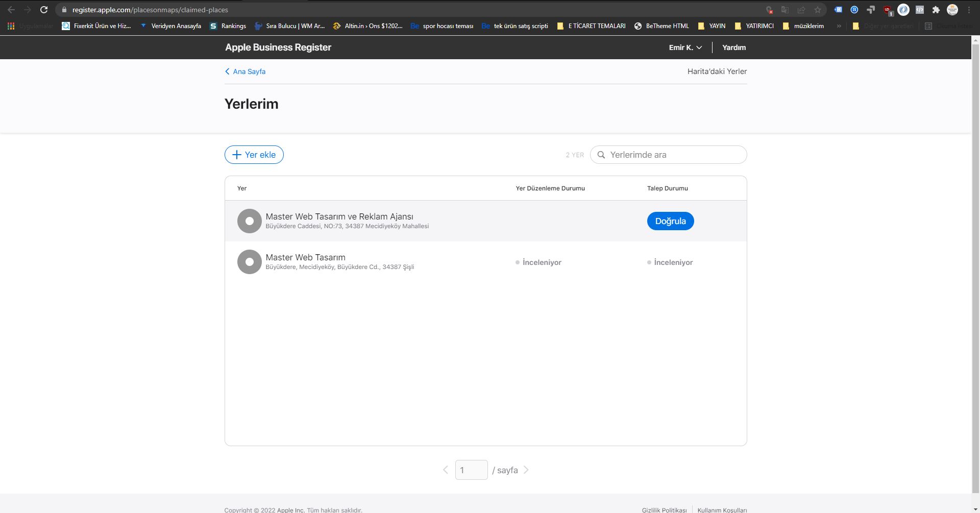The width and height of the screenshot is (980, 513).
Task: Bookmark this page with the star icon
Action: coord(818,10)
